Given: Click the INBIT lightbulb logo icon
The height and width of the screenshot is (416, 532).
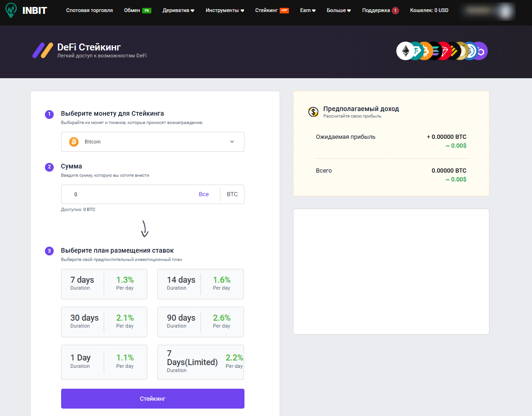Looking at the screenshot, I should coord(10,10).
